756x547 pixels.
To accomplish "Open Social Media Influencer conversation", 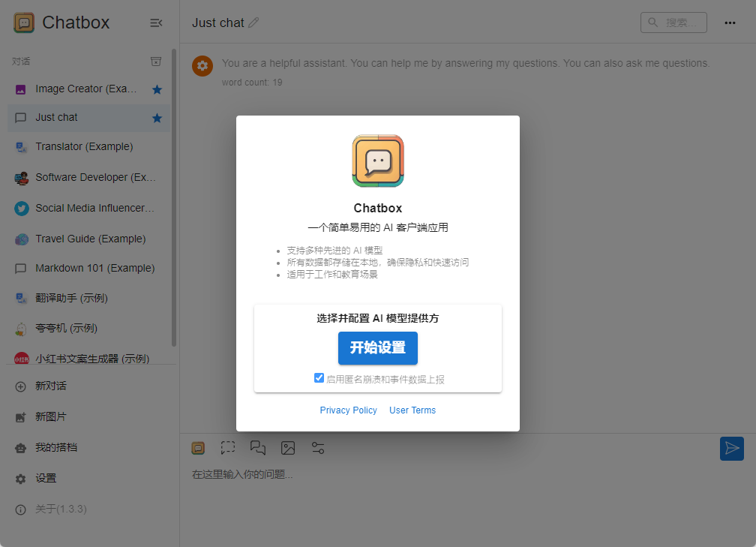I will tap(89, 209).
